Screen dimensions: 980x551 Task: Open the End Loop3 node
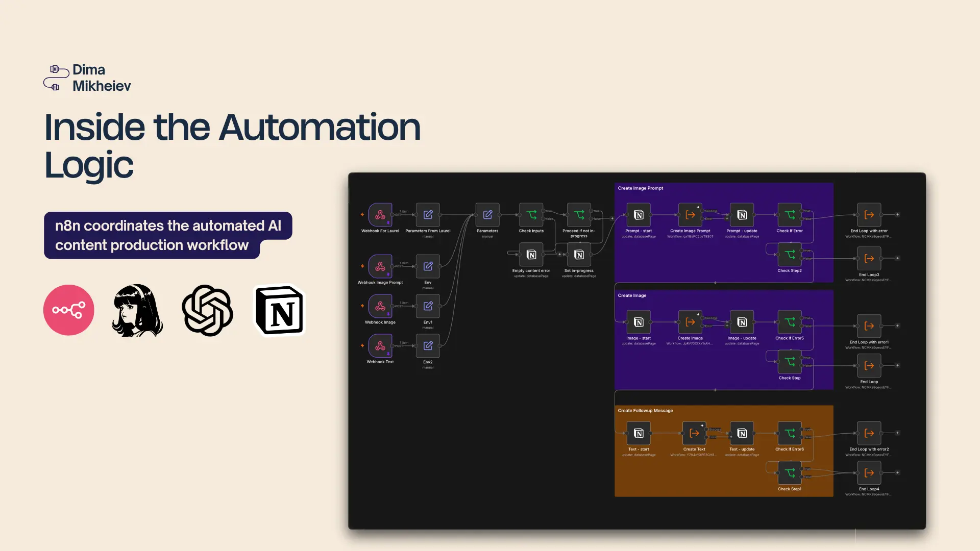[869, 259]
